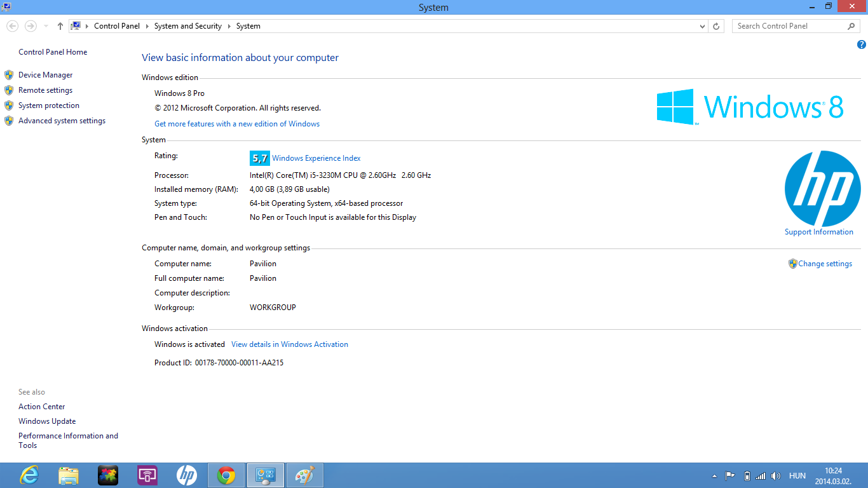This screenshot has height=488, width=868.
Task: Open Paint from the taskbar
Action: pos(305,475)
